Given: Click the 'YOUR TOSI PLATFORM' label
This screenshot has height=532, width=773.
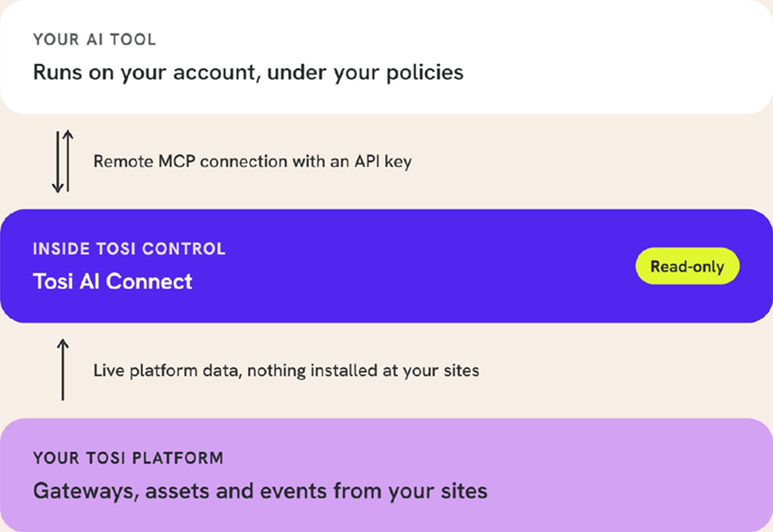Looking at the screenshot, I should (128, 458).
